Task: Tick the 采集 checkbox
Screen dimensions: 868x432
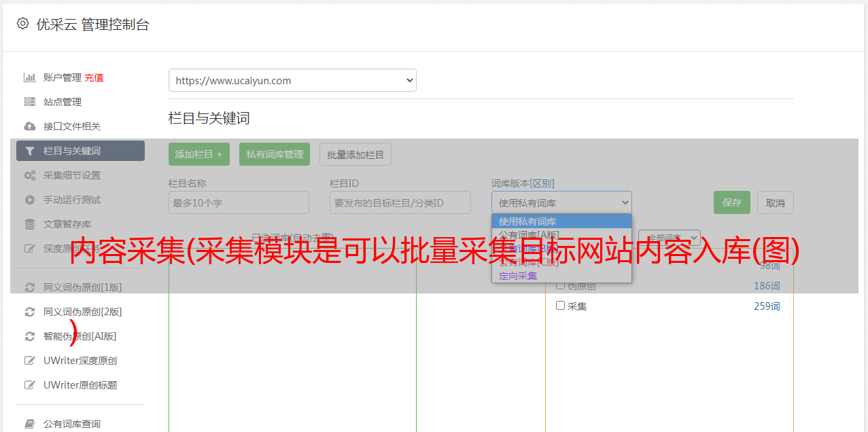Action: coord(561,306)
